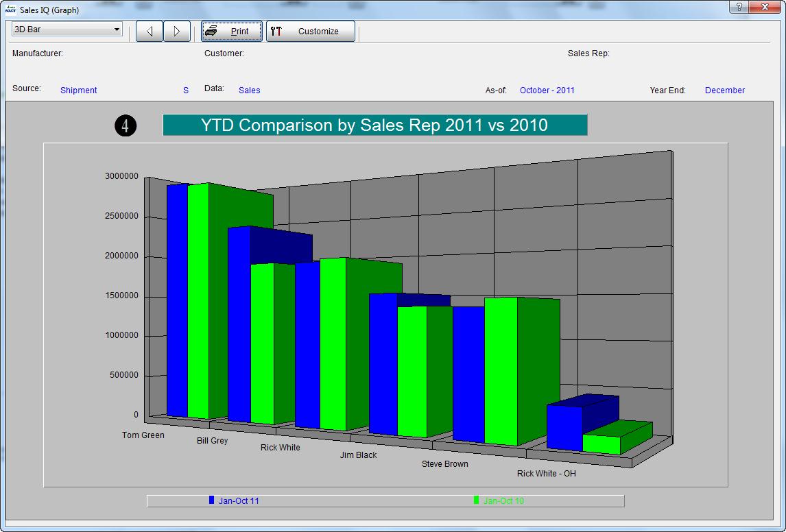Print the sales graph
The width and height of the screenshot is (786, 532).
(x=232, y=31)
